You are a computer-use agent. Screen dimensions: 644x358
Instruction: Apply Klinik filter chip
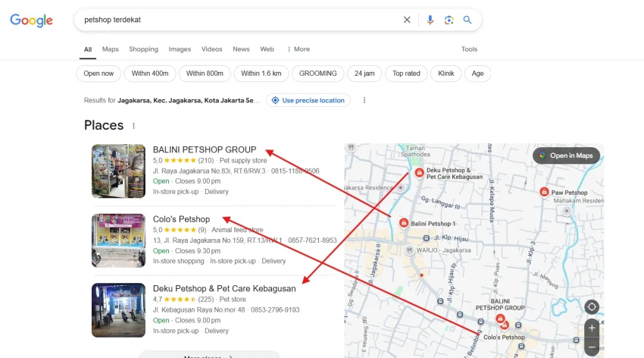coord(446,74)
